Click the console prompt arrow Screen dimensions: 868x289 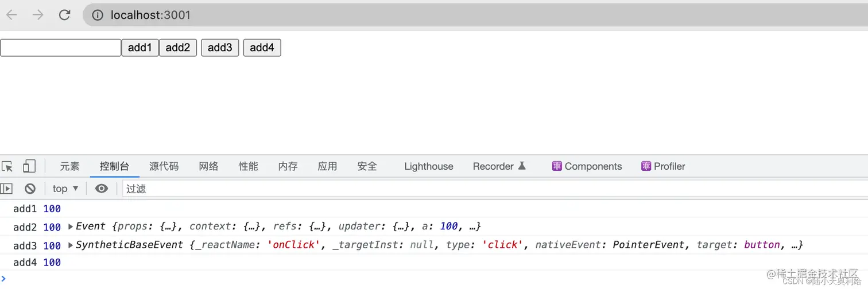[x=3, y=279]
